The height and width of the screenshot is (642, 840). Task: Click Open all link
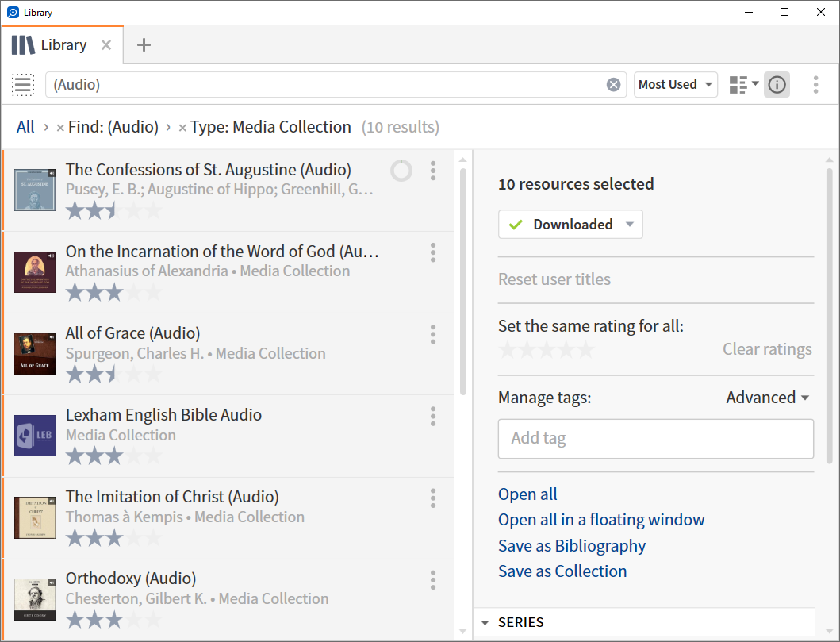coord(527,494)
